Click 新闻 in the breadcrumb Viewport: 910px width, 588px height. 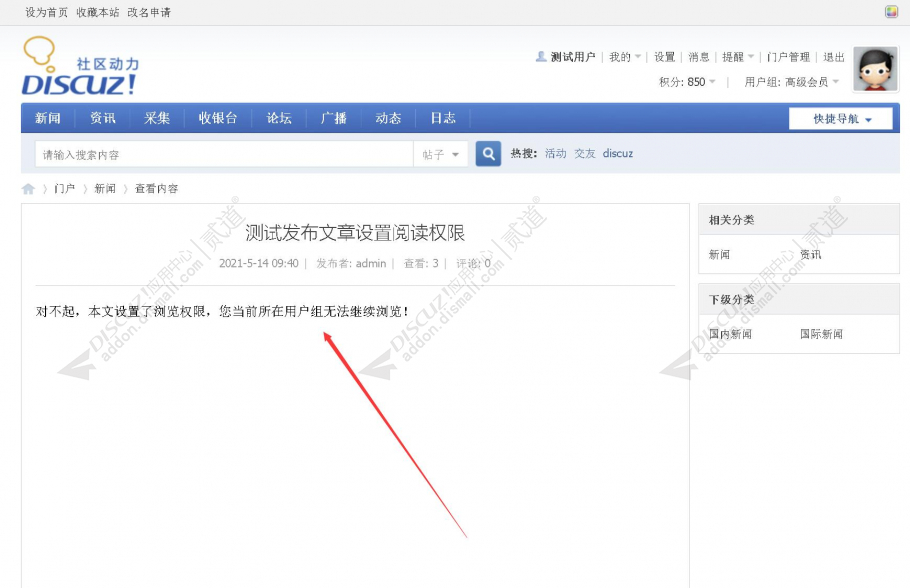105,189
